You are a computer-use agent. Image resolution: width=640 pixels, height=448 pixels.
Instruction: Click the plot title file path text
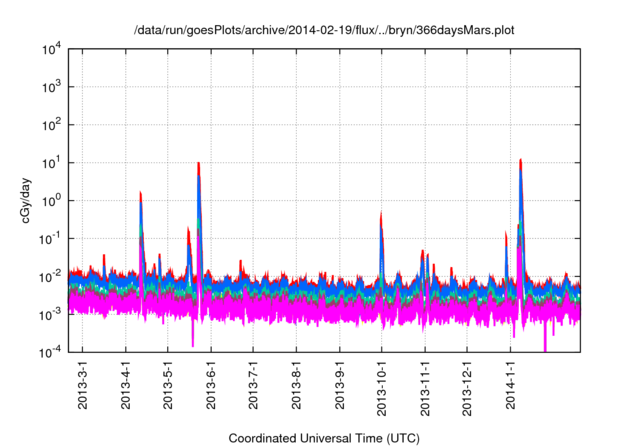tap(324, 28)
